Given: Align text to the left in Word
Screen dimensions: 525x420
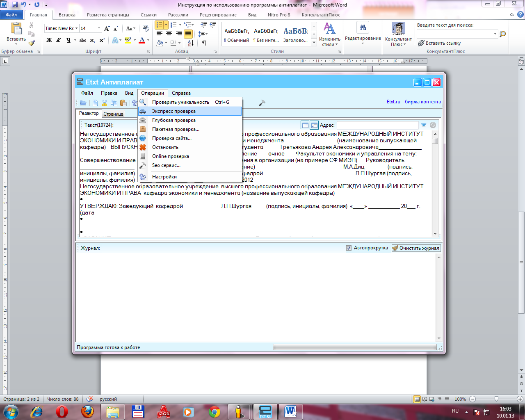Looking at the screenshot, I should 160,34.
